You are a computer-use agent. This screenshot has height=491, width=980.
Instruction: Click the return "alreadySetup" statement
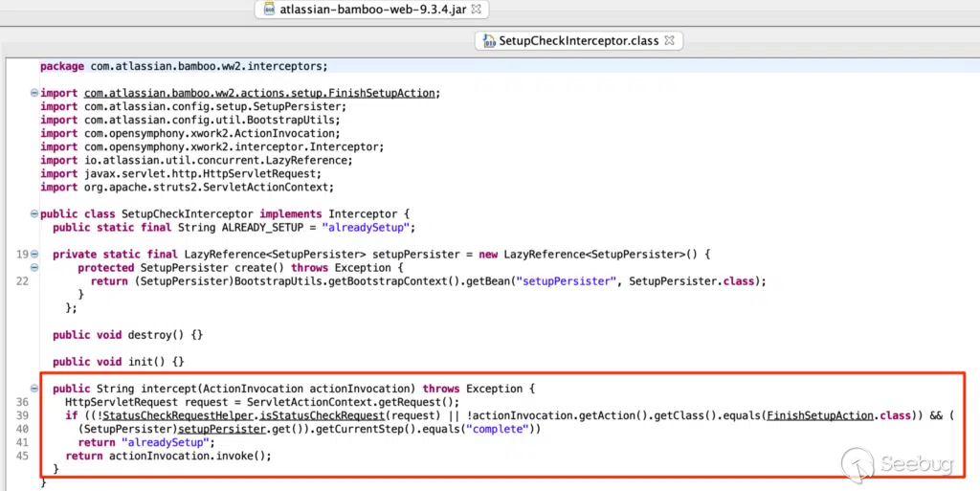[x=146, y=442]
